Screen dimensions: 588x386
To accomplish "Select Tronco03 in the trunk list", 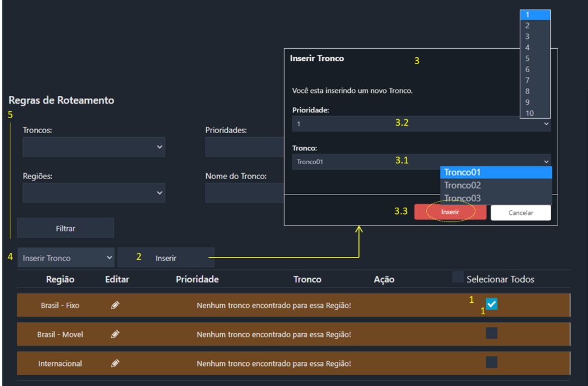I will tap(496, 198).
